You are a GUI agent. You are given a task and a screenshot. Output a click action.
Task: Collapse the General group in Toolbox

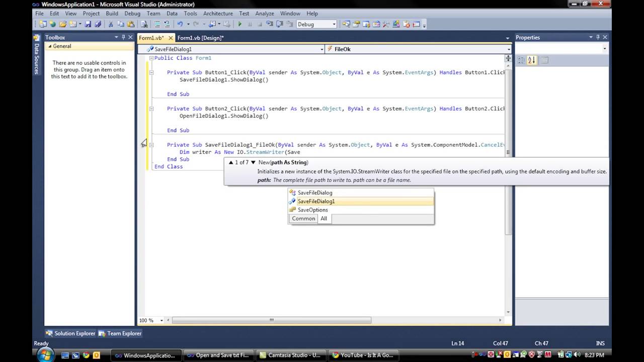(50, 46)
